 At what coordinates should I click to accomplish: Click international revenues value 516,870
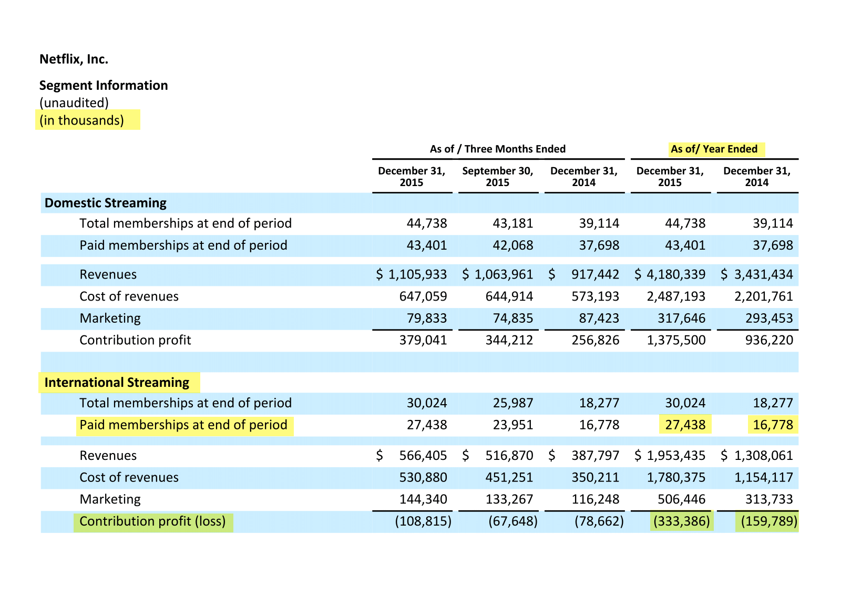pyautogui.click(x=509, y=456)
